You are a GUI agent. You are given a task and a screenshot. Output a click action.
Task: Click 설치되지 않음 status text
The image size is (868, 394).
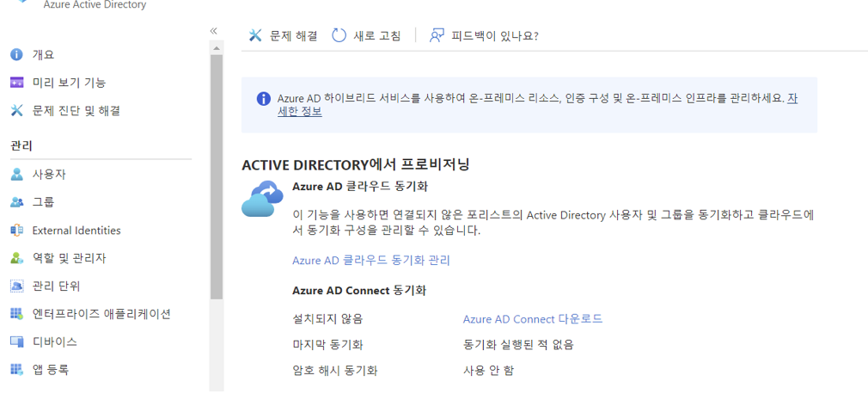[327, 318]
